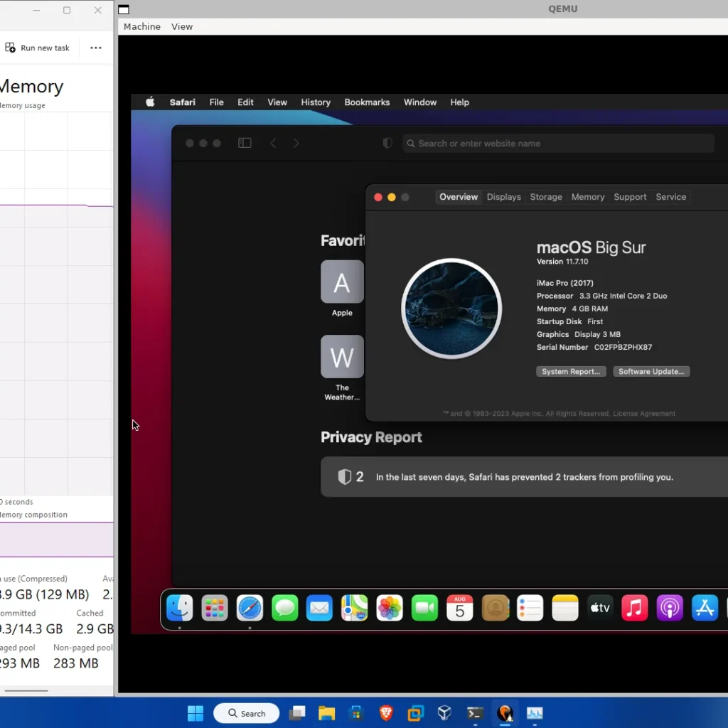Switch to the Storage tab in About This Mac

point(545,197)
